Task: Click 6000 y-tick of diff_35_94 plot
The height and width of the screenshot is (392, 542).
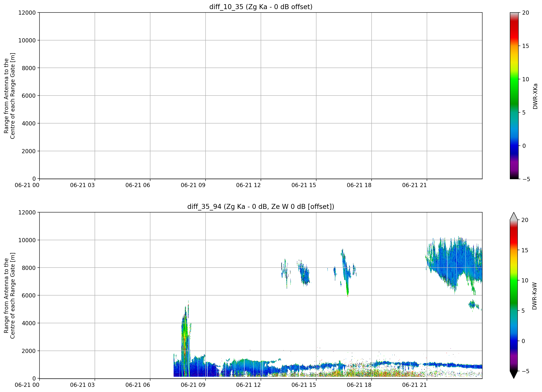Action: pyautogui.click(x=29, y=295)
